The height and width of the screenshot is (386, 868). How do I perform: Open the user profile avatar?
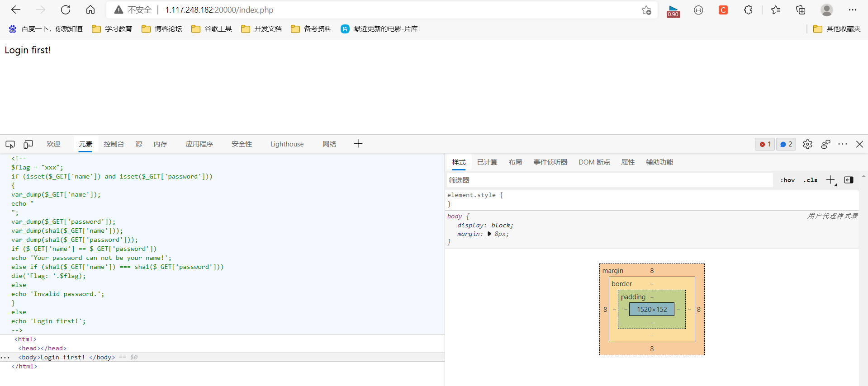[827, 10]
